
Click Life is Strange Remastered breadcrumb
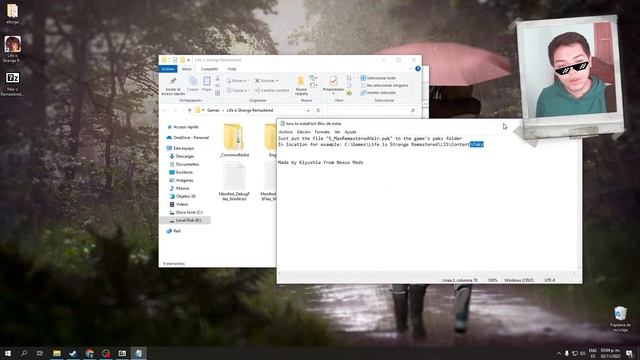click(x=250, y=110)
